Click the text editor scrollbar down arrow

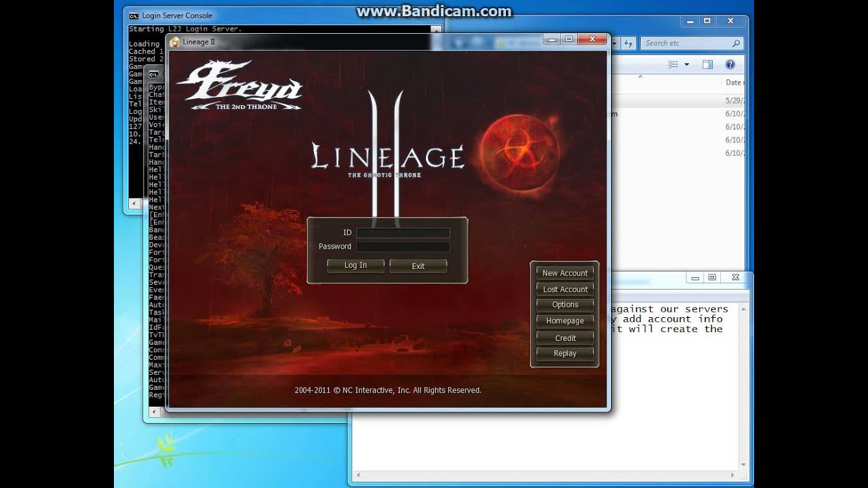pyautogui.click(x=743, y=465)
